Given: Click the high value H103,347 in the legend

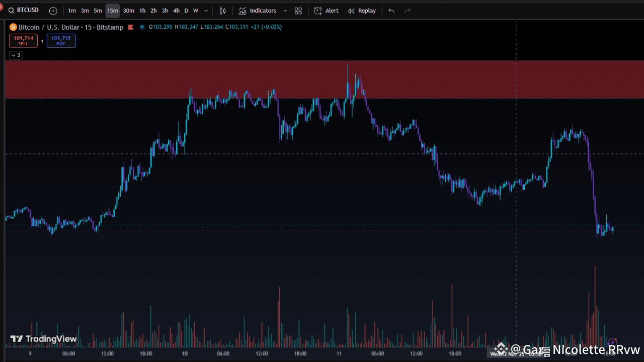Looking at the screenshot, I should click(x=187, y=27).
